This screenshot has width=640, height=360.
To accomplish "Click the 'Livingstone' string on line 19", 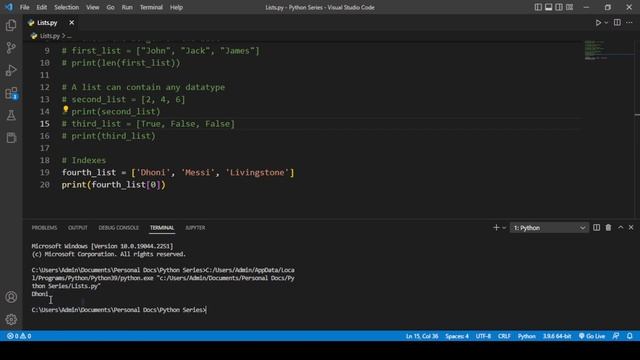I will pyautogui.click(x=257, y=172).
